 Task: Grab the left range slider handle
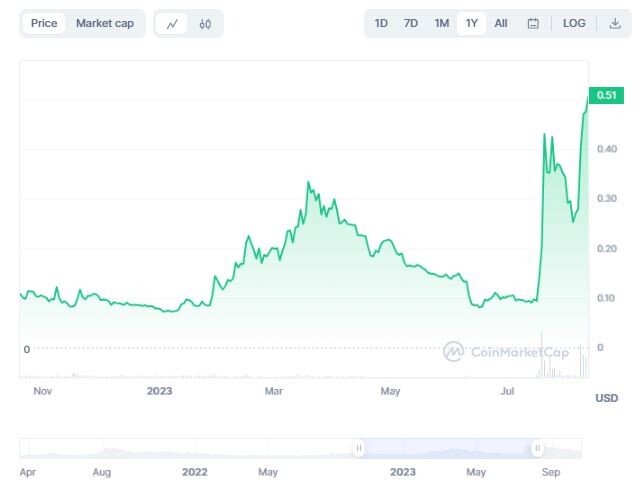tap(359, 448)
